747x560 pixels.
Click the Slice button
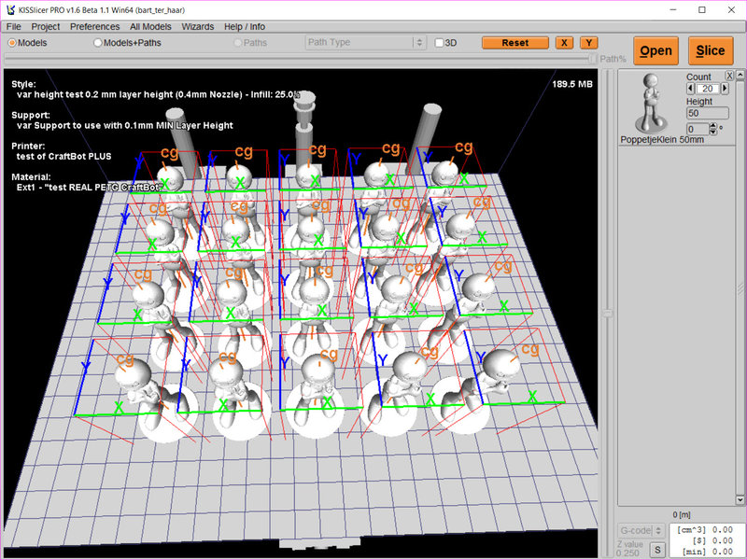click(711, 50)
